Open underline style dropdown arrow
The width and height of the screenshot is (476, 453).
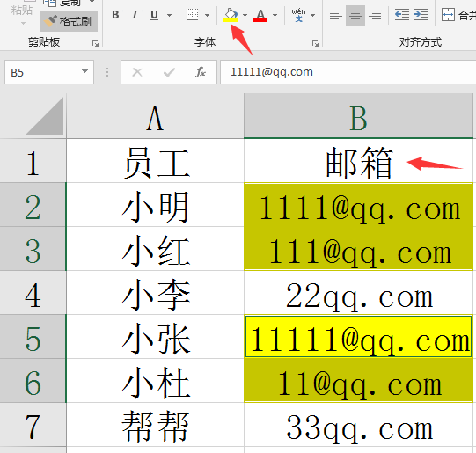(170, 15)
